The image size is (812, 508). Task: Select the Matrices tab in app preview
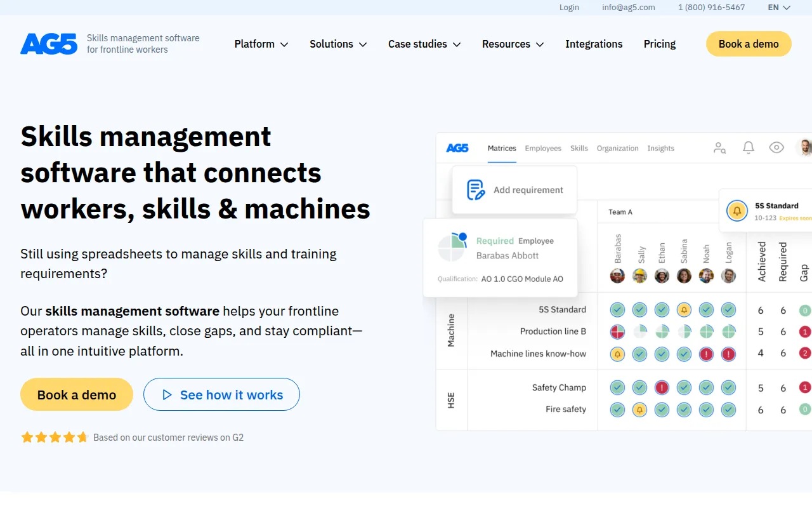[502, 148]
